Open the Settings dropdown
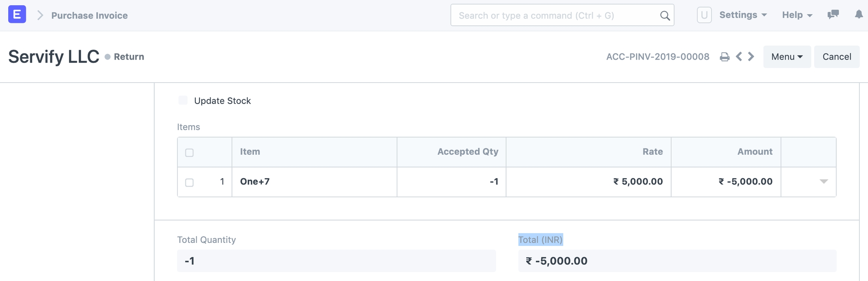 click(x=743, y=15)
